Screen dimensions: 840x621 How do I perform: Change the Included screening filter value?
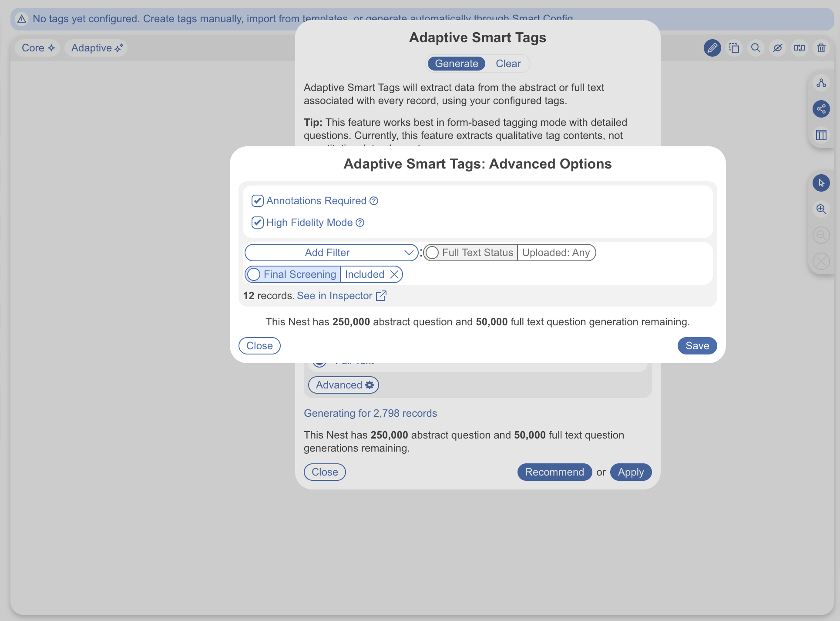[365, 274]
